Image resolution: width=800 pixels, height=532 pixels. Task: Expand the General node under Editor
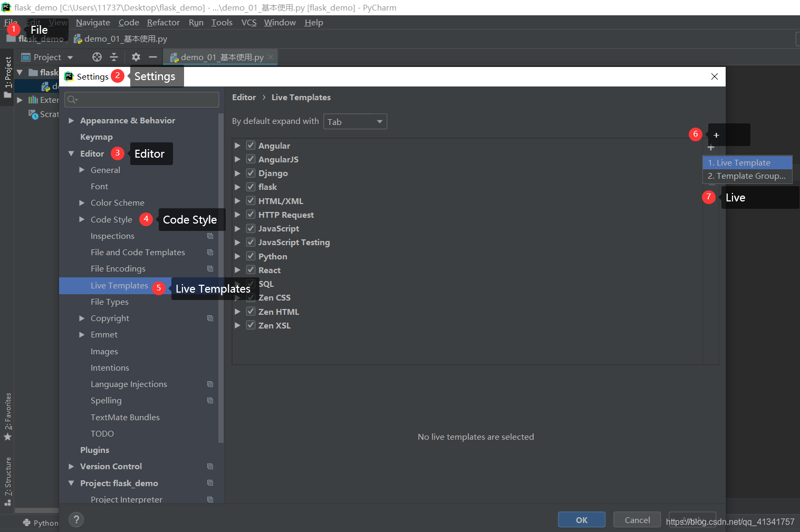point(82,170)
